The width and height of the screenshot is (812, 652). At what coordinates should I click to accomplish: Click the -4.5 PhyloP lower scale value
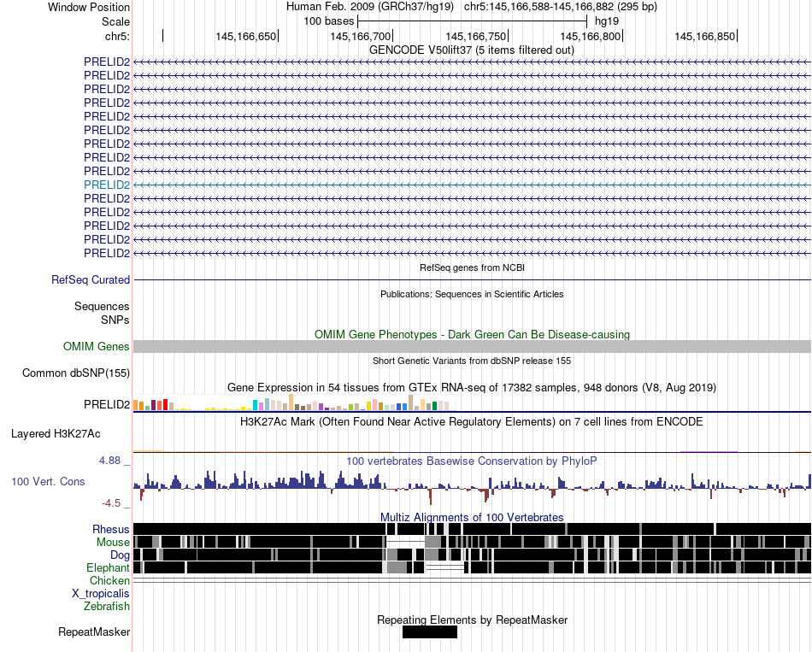(x=111, y=502)
